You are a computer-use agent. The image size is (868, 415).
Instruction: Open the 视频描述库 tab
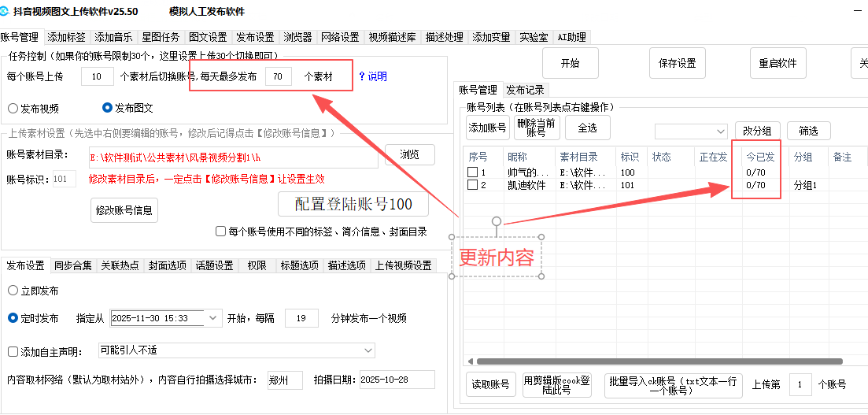(x=392, y=37)
